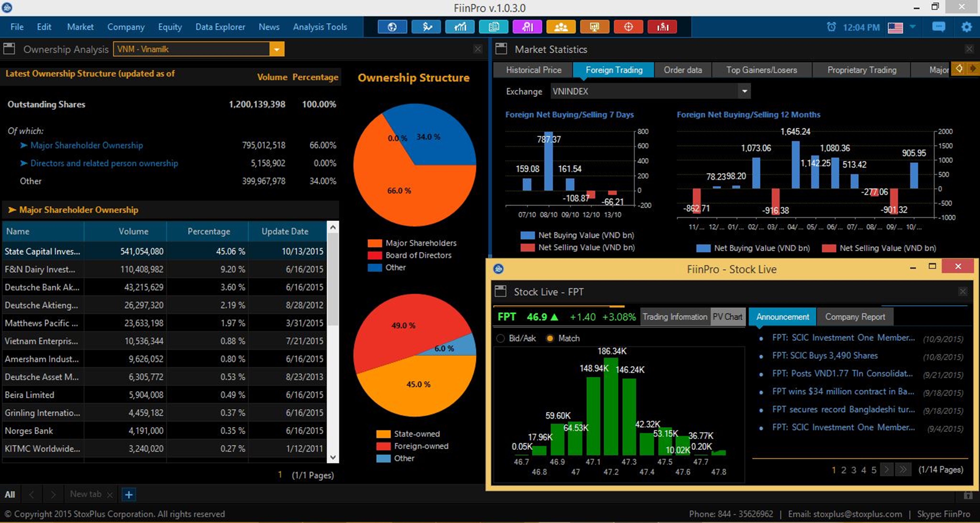Click the Major Shareholders orange legend swatch

[x=375, y=243]
